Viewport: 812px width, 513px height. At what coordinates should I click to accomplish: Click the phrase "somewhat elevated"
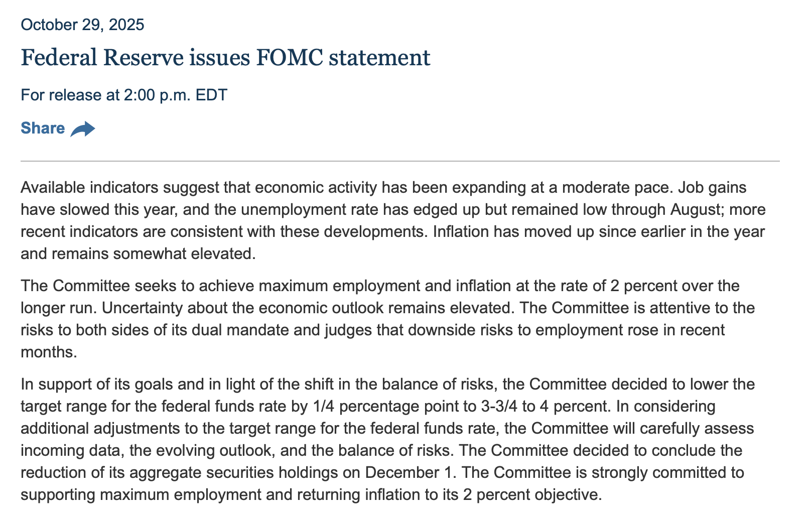click(x=185, y=253)
